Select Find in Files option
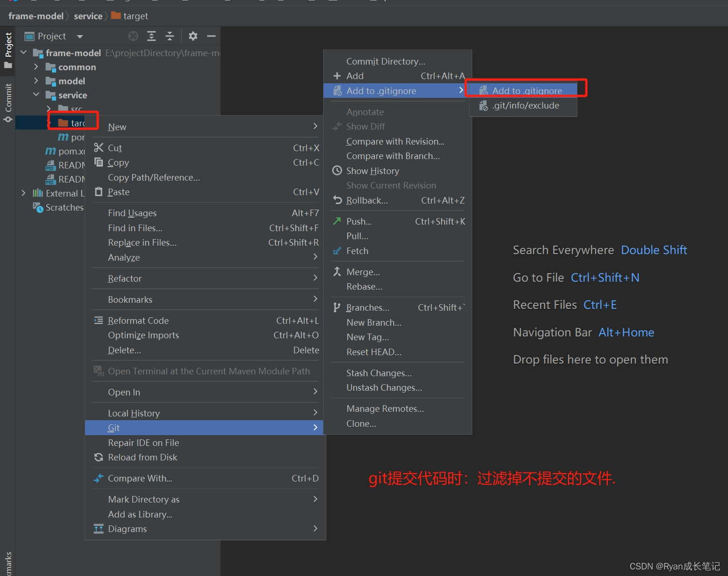 205,228
